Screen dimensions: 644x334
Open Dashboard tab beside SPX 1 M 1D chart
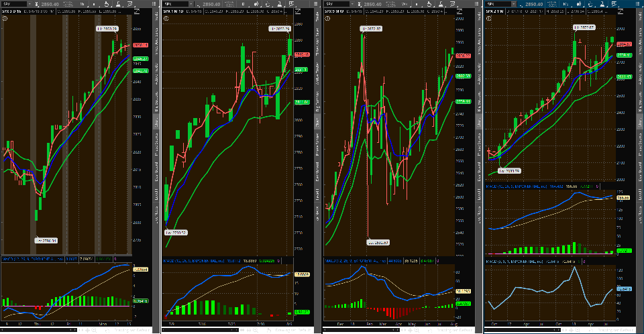(317, 172)
